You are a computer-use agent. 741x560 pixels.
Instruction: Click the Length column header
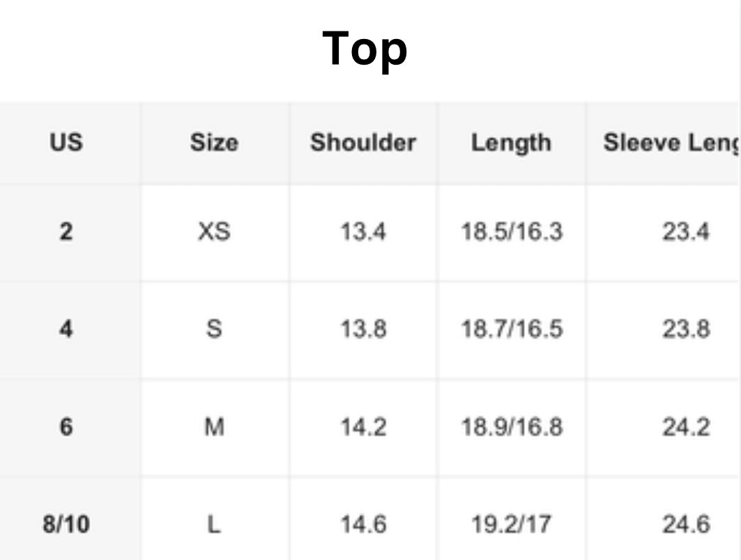tap(511, 143)
